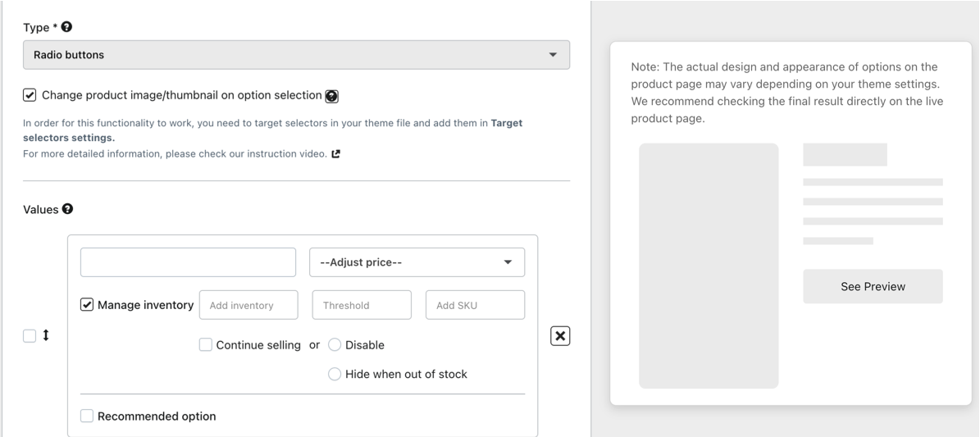Remove the value row with X icon

coord(559,335)
